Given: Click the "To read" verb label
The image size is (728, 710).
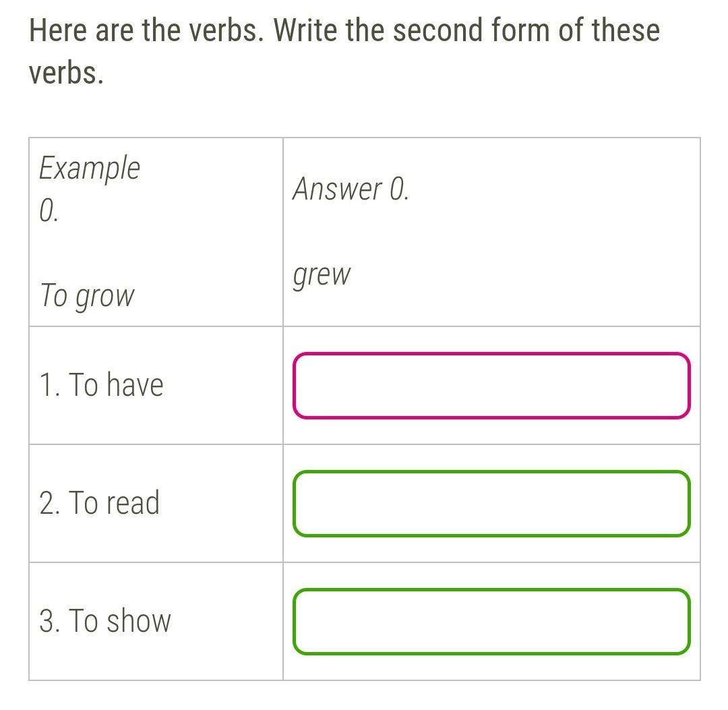Looking at the screenshot, I should tap(114, 502).
